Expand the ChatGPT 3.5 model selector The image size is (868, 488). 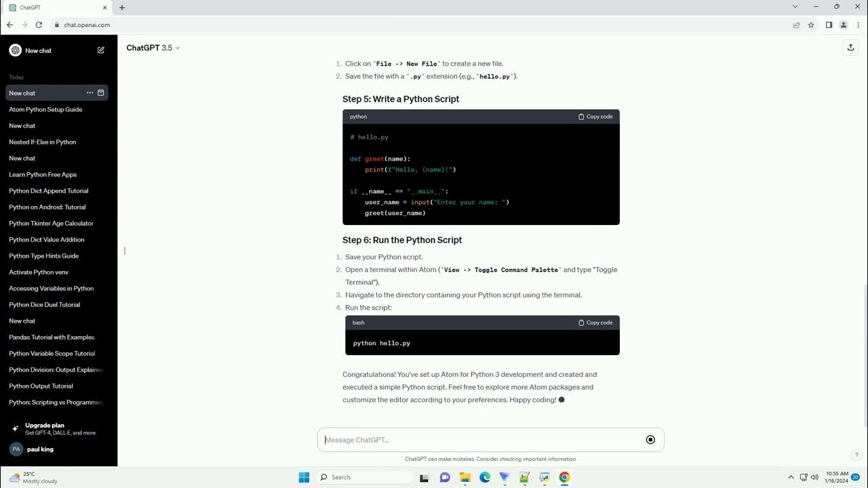pyautogui.click(x=153, y=48)
